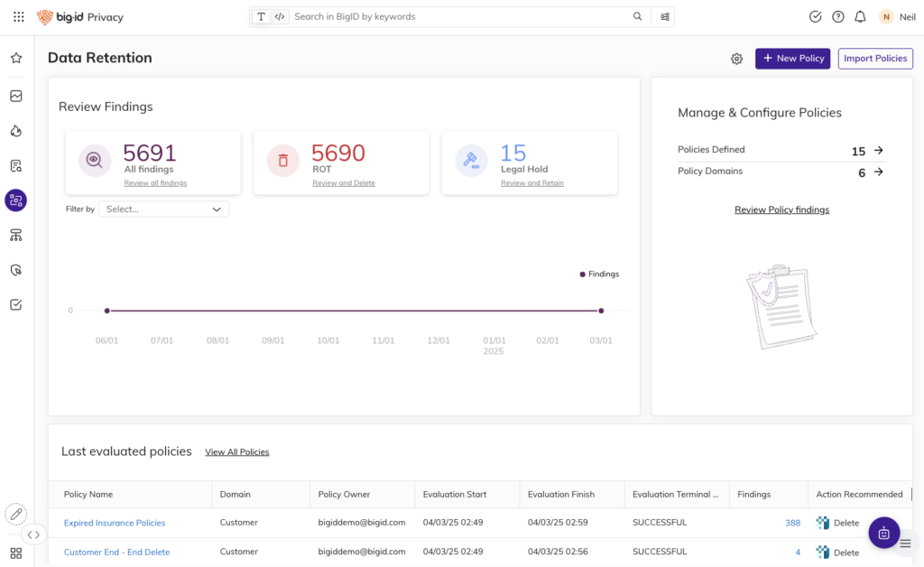Toggle the Findings legend series

599,274
